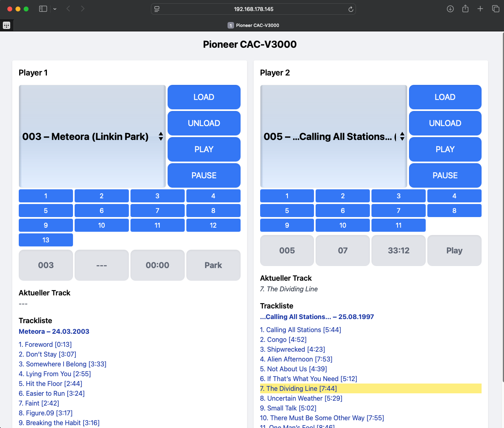This screenshot has height=428, width=504.
Task: Open Player 1 disc selector dropdown
Action: click(x=92, y=136)
